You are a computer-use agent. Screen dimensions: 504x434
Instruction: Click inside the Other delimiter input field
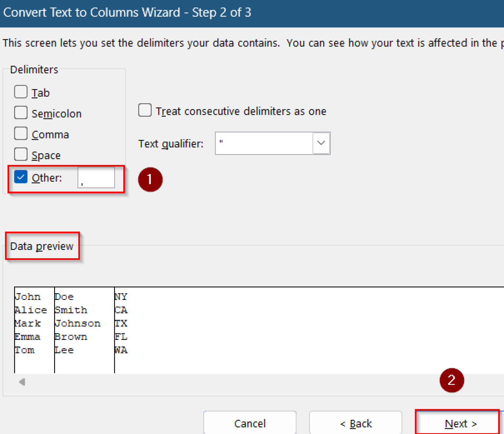click(96, 177)
